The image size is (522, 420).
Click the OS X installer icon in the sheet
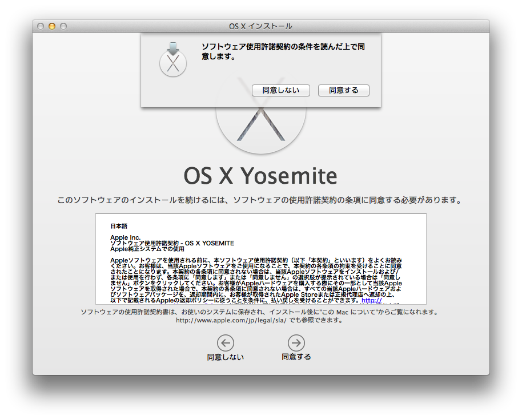tap(173, 60)
